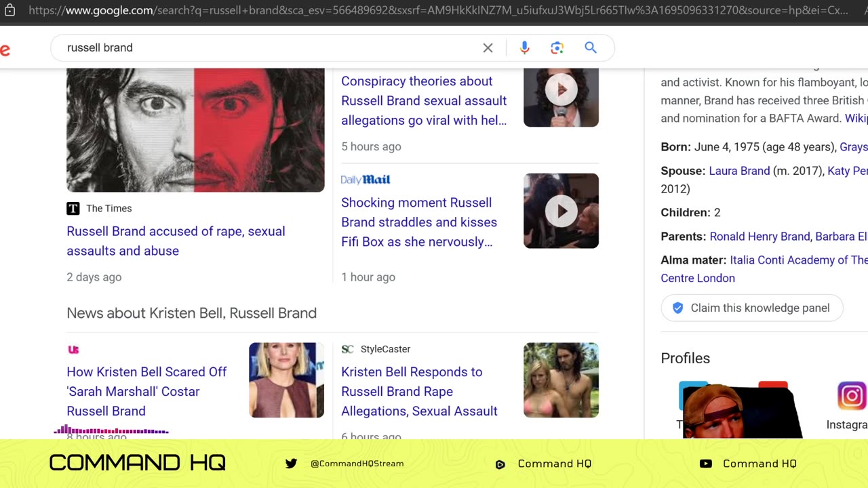Start voice search with the microphone icon

click(524, 47)
